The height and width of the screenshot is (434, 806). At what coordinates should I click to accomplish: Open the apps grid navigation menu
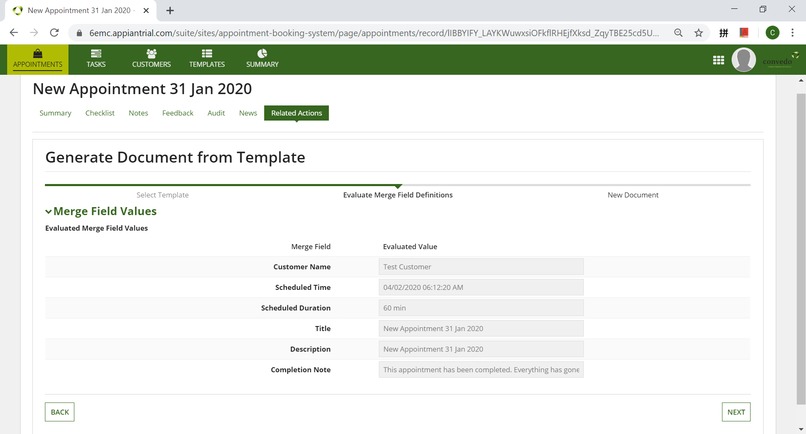coord(719,60)
